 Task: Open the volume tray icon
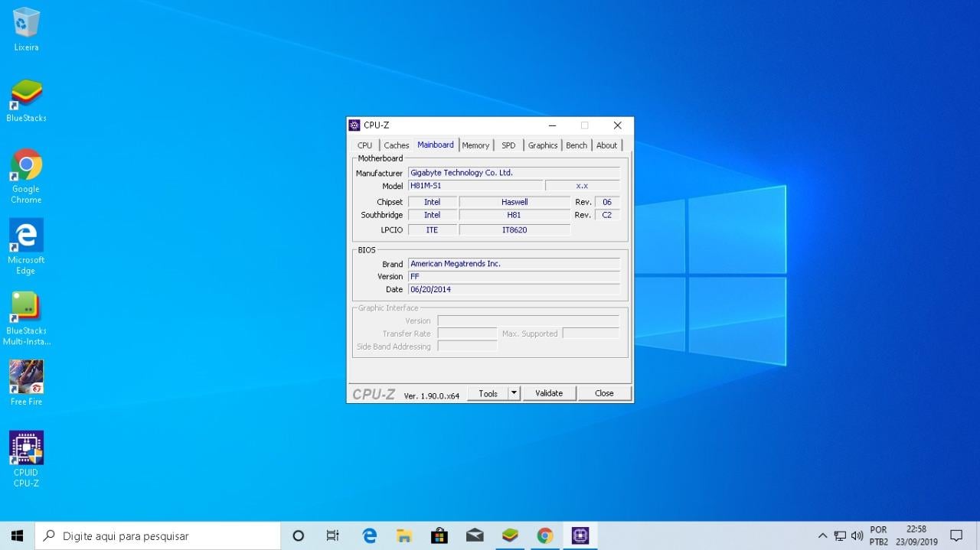pyautogui.click(x=857, y=535)
